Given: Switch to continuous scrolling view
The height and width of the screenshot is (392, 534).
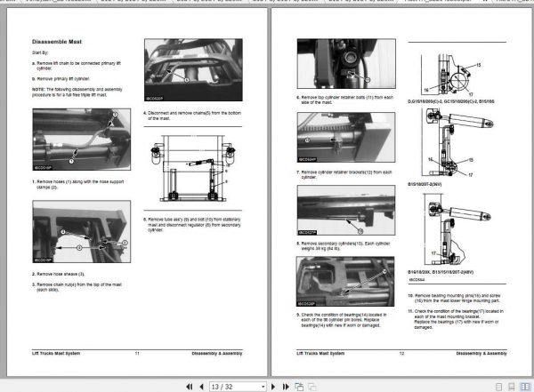Looking at the screenshot, I should pos(511,387).
